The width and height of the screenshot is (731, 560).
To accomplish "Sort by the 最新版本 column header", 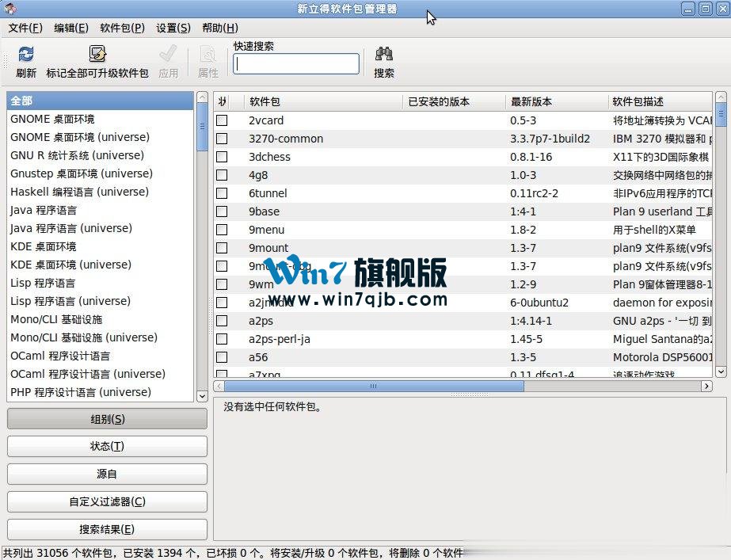I will 557,101.
